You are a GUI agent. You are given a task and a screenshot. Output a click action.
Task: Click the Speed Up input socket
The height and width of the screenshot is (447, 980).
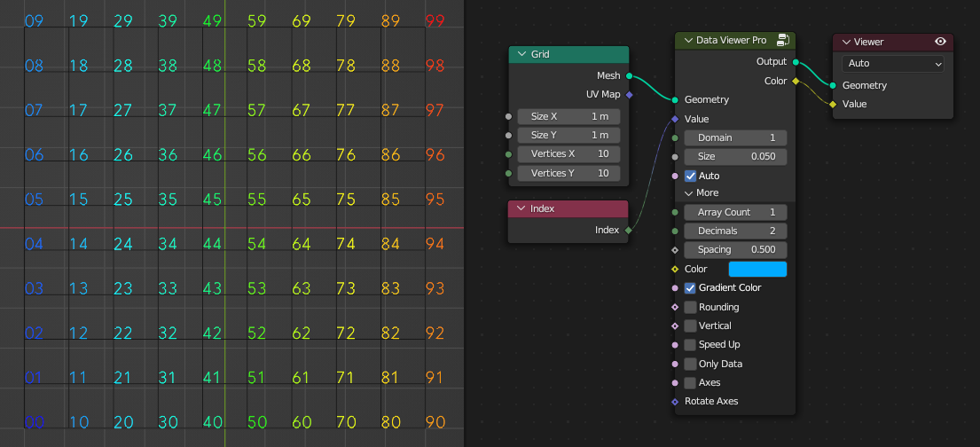pos(675,344)
